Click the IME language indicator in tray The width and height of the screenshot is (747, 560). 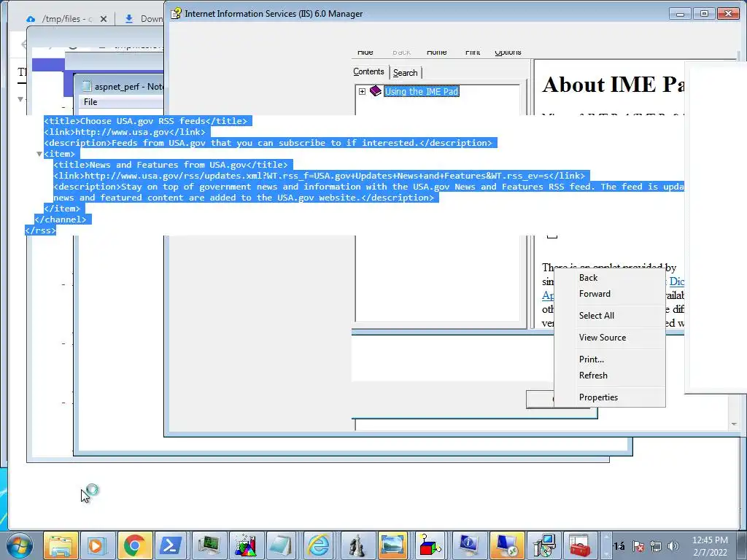tap(619, 546)
